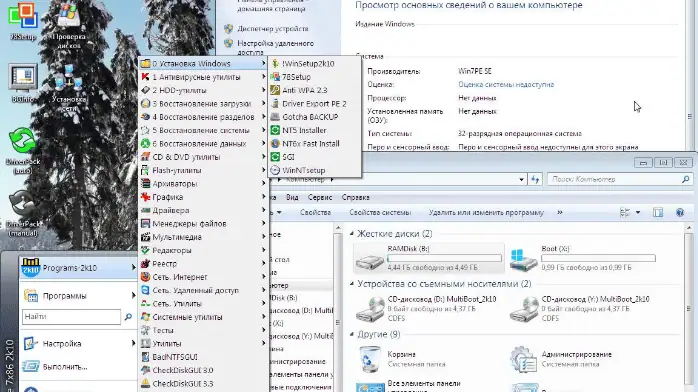This screenshot has width=698, height=392.
Task: Launch CheckDiskGUI 3.0
Action: pos(203,370)
